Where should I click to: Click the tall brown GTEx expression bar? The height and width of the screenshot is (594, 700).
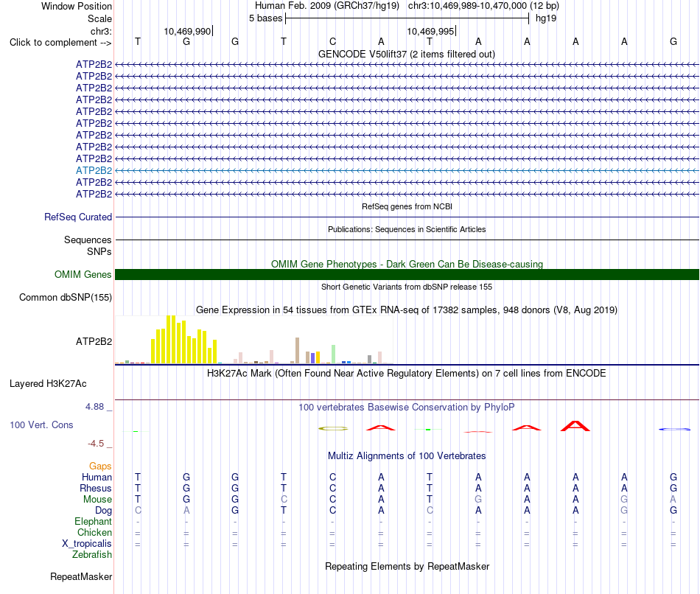298,351
